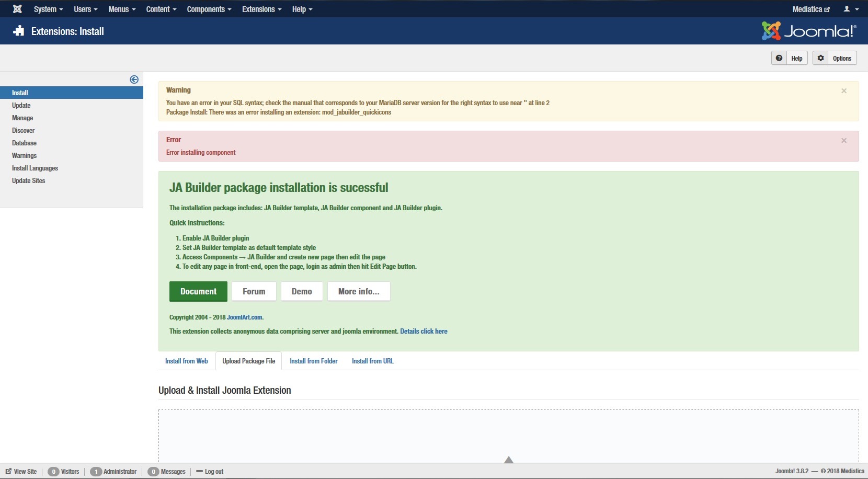Screen dimensions: 868x479
Task: Dismiss the Error message
Action: [844, 141]
